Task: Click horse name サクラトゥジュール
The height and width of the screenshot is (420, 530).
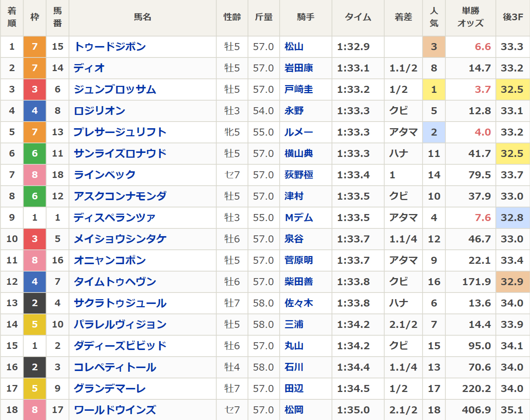Action: (120, 303)
